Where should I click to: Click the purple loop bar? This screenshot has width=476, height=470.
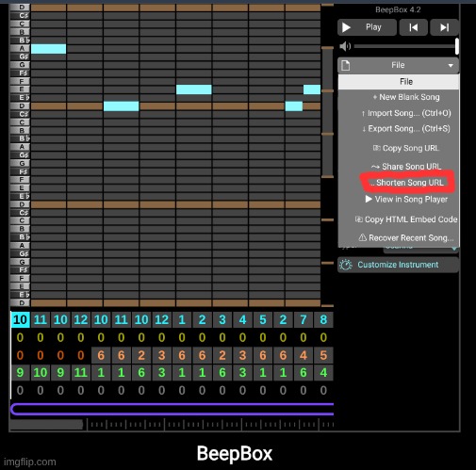coord(172,409)
